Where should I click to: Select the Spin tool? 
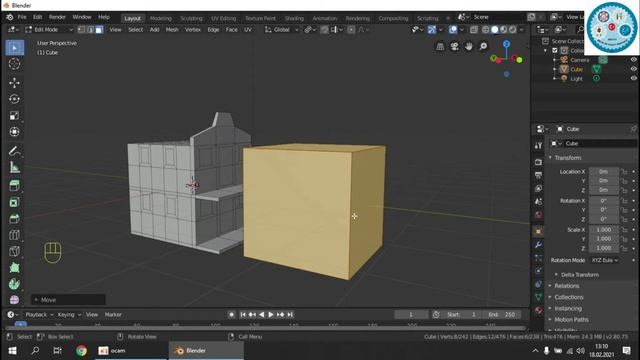coord(15,284)
